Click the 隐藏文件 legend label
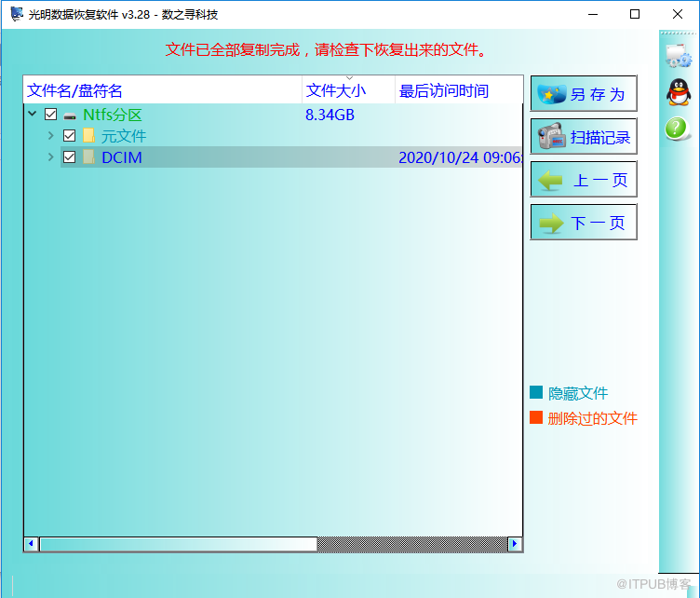The height and width of the screenshot is (598, 700). [578, 393]
